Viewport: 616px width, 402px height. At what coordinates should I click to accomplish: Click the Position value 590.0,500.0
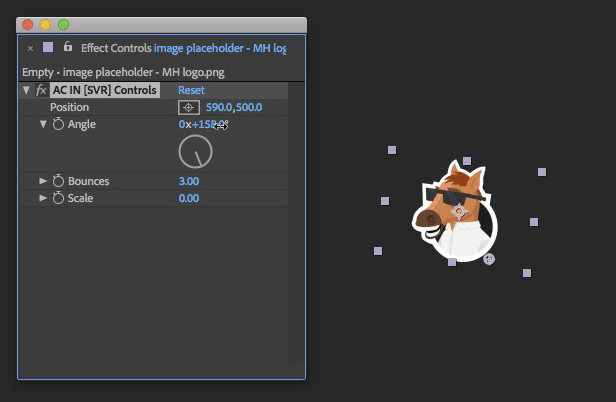(x=234, y=107)
